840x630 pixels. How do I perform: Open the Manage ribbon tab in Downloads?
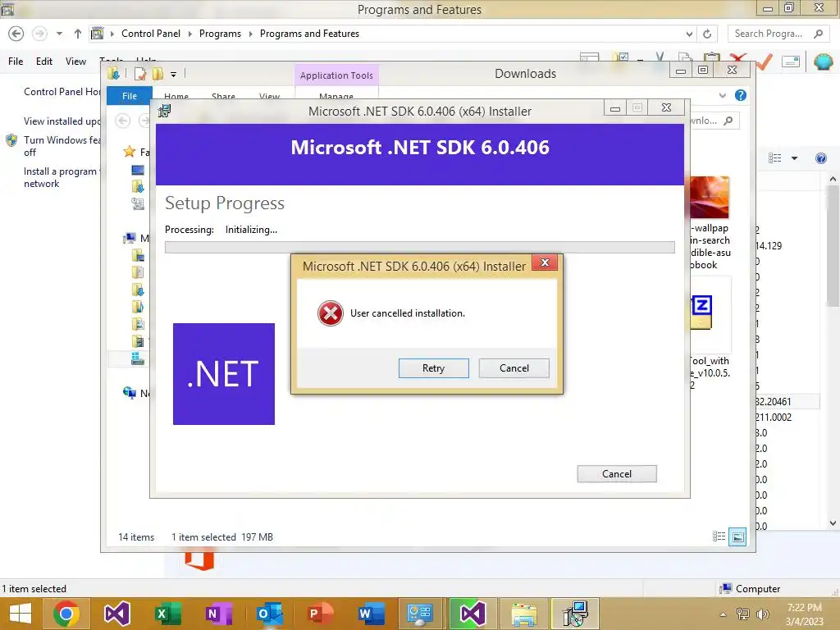coord(336,96)
